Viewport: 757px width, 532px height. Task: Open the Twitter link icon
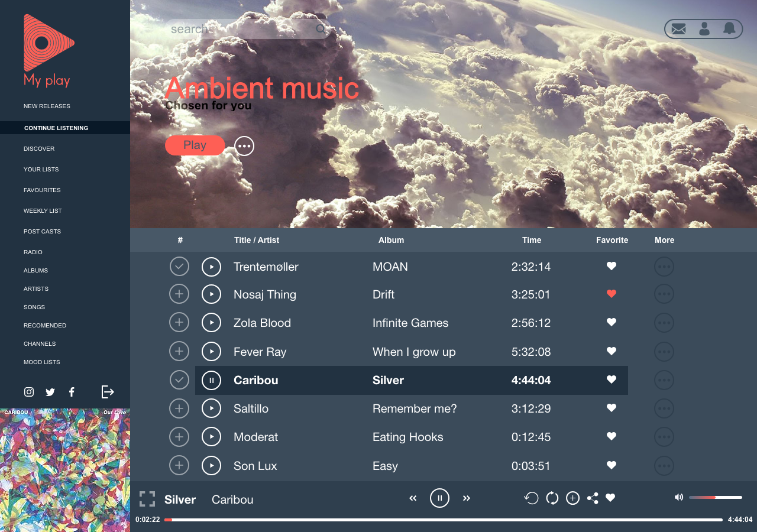(50, 392)
